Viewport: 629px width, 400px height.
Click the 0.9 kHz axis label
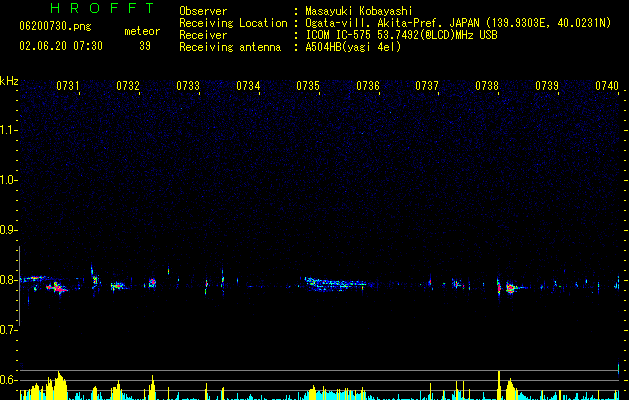click(x=9, y=230)
